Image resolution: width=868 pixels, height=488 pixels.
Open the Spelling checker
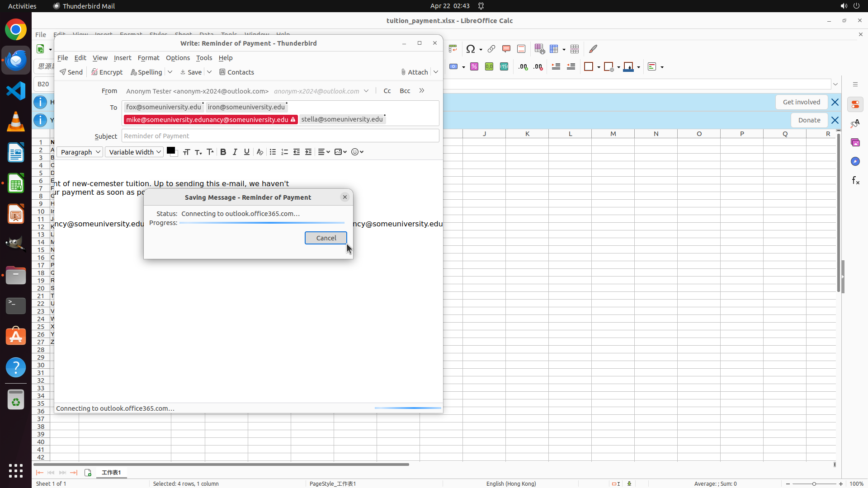(146, 72)
